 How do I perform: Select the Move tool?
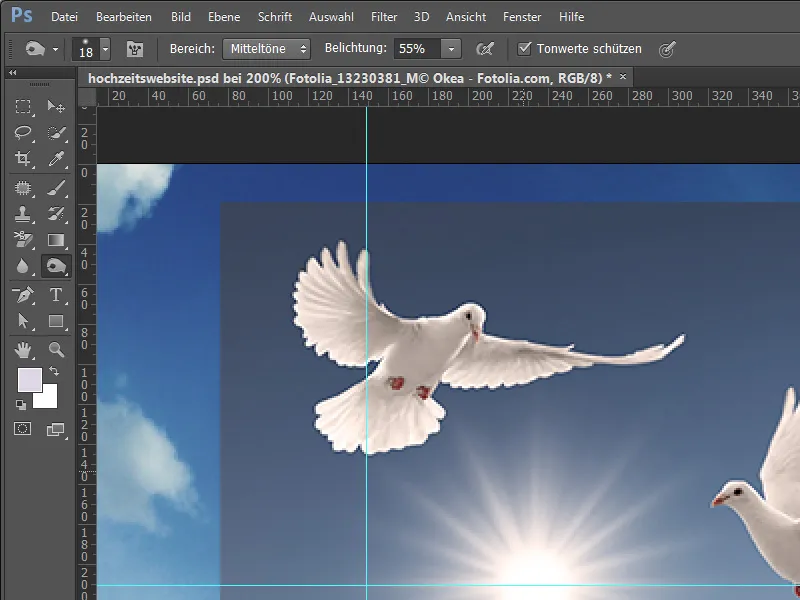[x=56, y=106]
